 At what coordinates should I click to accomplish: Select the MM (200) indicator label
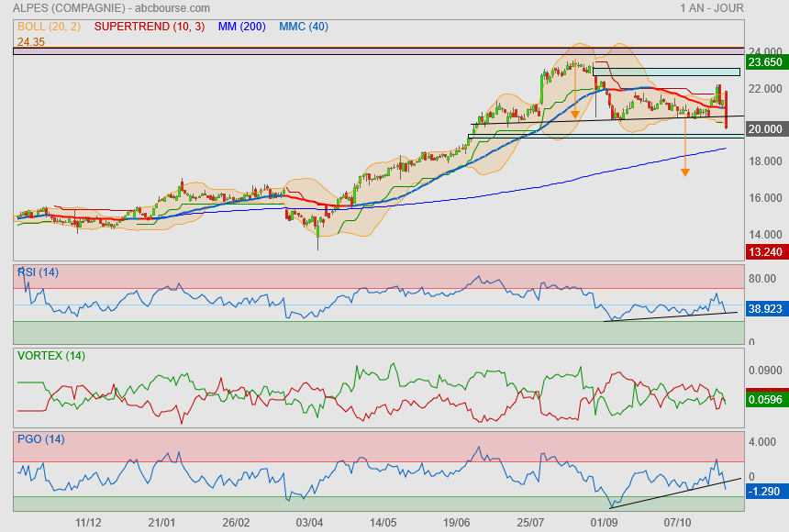pos(242,27)
